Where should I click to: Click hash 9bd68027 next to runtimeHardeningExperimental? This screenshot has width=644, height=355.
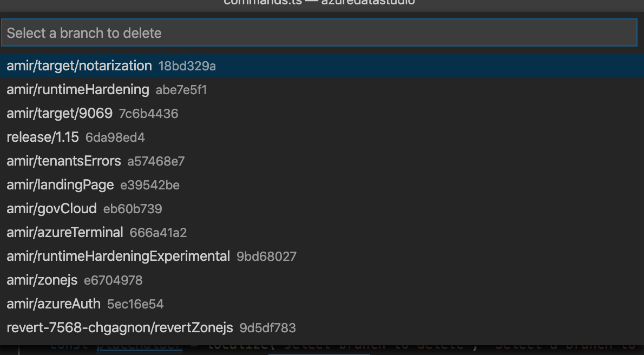266,256
